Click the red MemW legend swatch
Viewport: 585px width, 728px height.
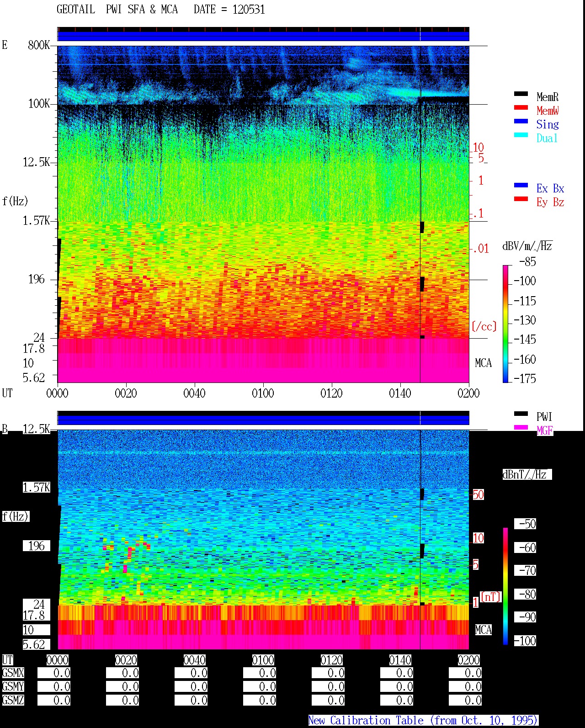[x=521, y=107]
